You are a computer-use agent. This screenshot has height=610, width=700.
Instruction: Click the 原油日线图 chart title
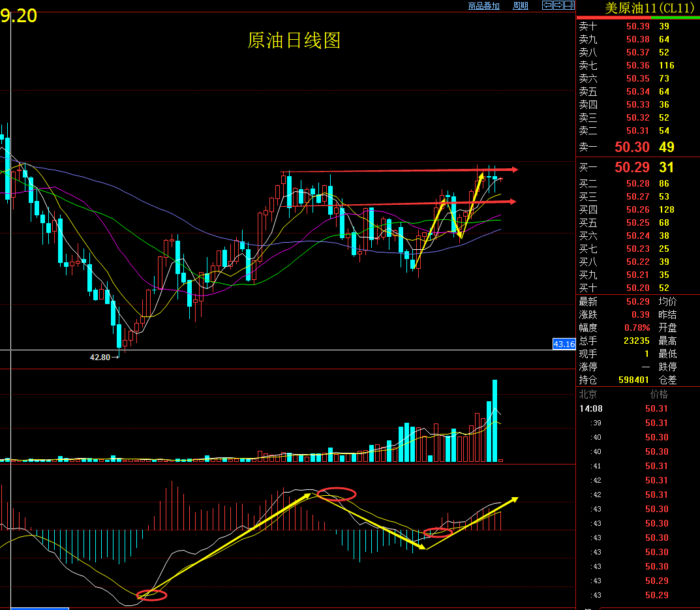[x=294, y=40]
